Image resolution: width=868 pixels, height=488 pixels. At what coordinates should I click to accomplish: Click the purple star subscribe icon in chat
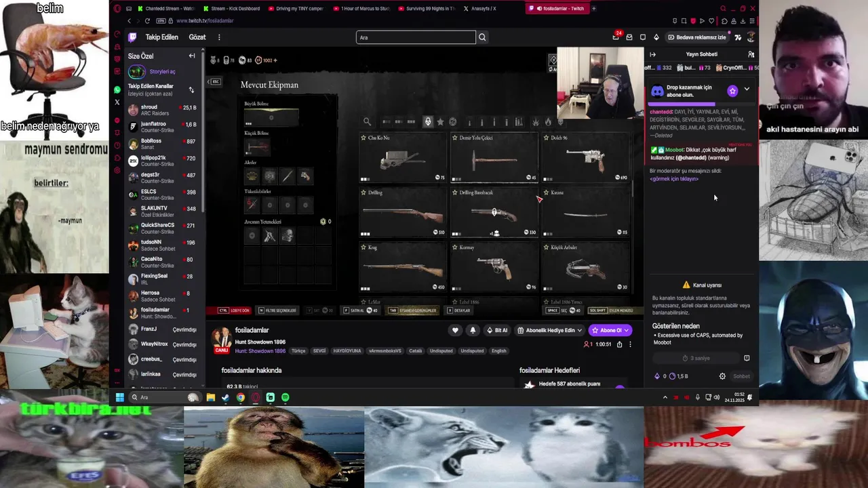[732, 90]
